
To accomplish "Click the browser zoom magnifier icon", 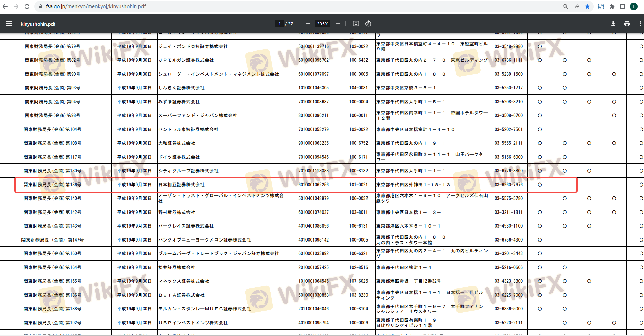I will point(565,6).
